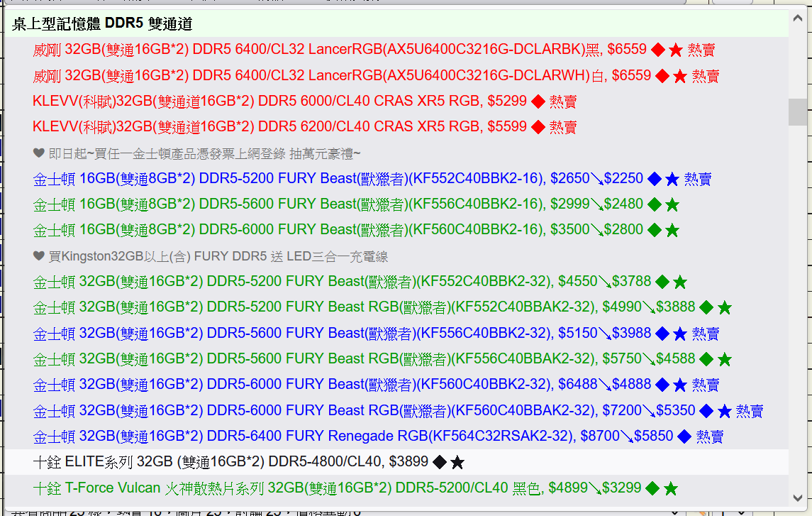Click the list scrollbar down arrow

pos(798,498)
